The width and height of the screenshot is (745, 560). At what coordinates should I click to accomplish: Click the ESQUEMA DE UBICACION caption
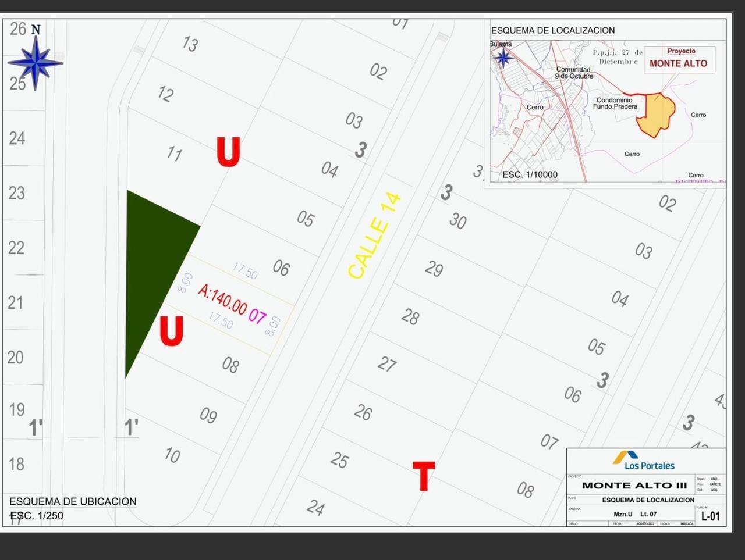click(x=73, y=501)
